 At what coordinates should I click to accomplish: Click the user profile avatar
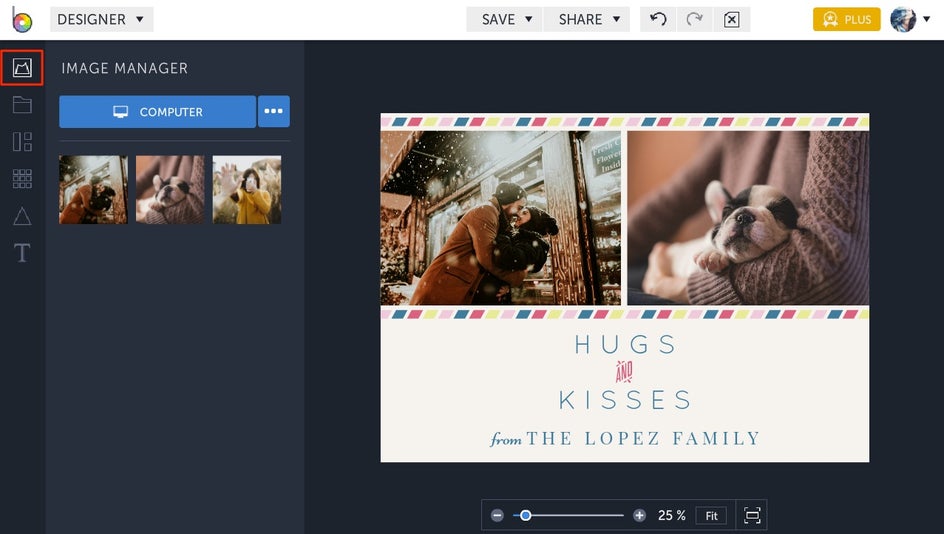(903, 19)
